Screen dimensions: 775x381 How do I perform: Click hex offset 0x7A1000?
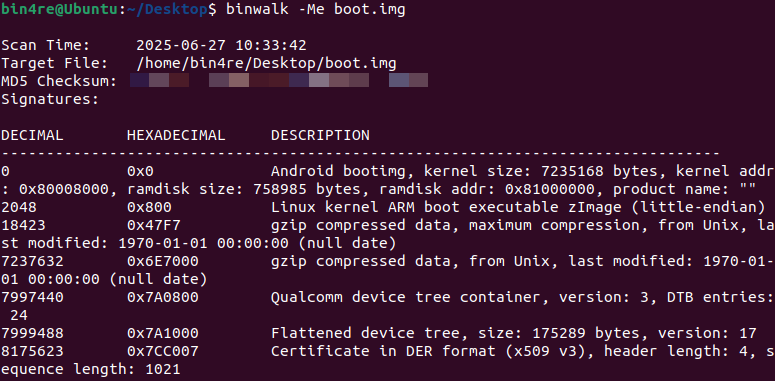tap(163, 333)
